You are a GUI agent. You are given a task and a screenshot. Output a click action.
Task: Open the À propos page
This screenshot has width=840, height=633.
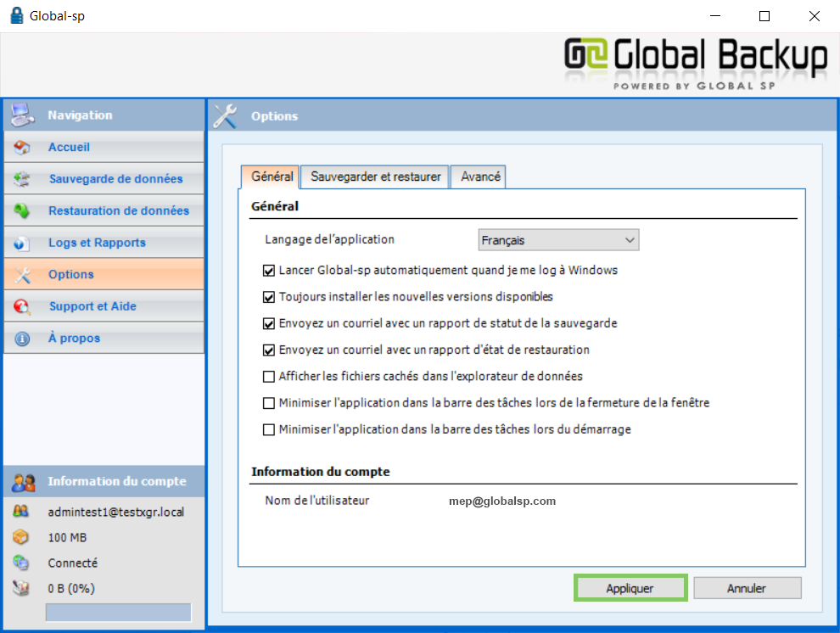click(104, 339)
